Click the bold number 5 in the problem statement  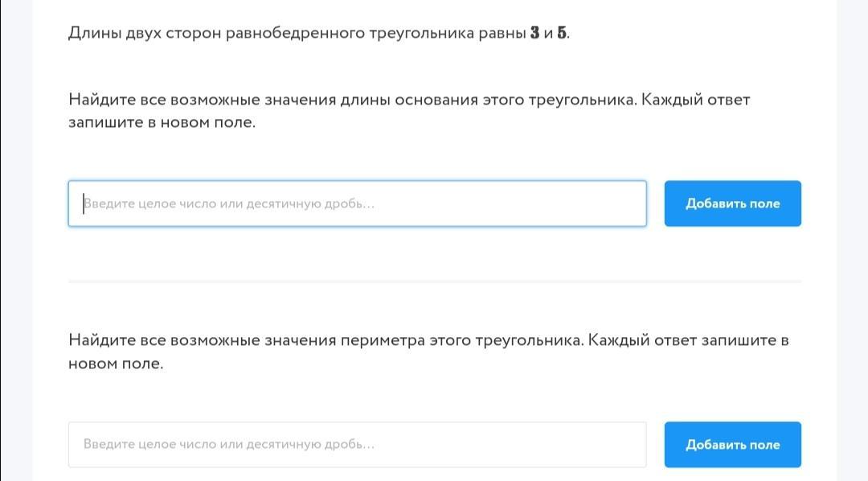coord(562,33)
